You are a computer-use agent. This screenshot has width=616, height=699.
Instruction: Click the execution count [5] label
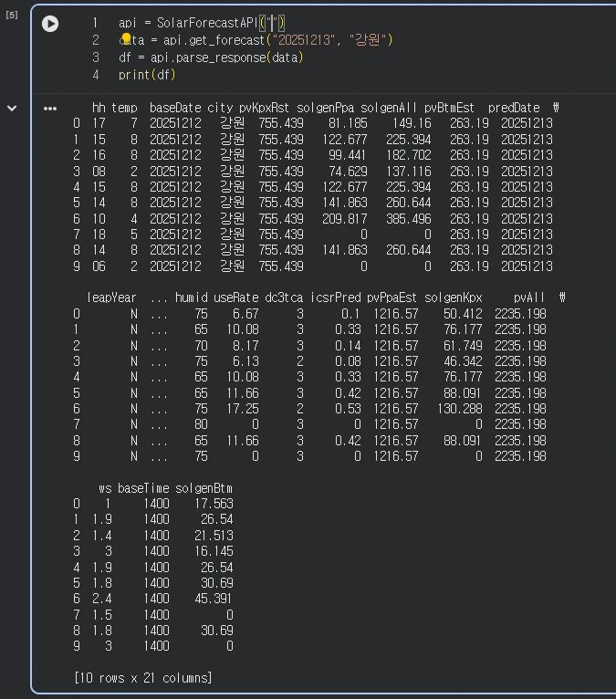point(12,15)
